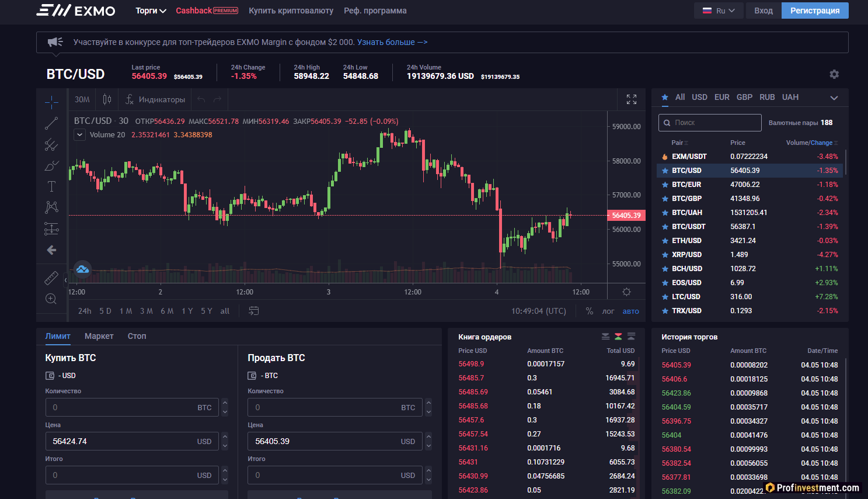Screen dimensions: 868x499
Task: Expand chart to fullscreen mode
Action: [631, 99]
